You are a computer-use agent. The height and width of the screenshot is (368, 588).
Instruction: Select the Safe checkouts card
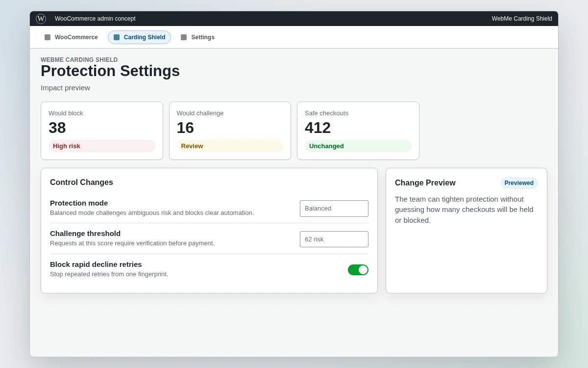tap(358, 131)
